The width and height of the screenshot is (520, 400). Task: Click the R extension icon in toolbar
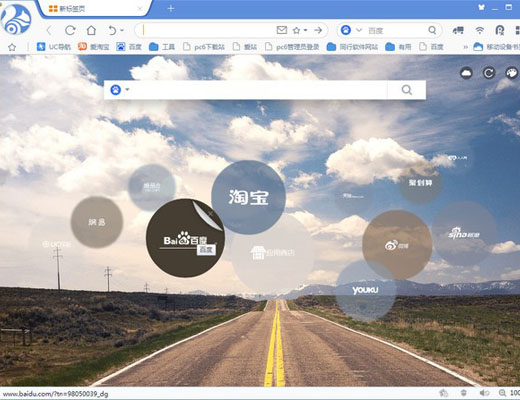[500, 30]
